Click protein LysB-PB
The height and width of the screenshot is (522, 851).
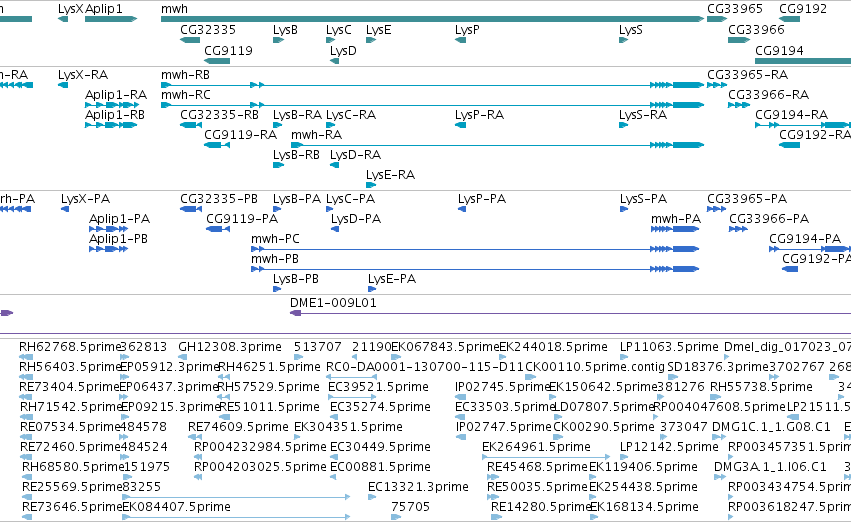click(x=277, y=289)
